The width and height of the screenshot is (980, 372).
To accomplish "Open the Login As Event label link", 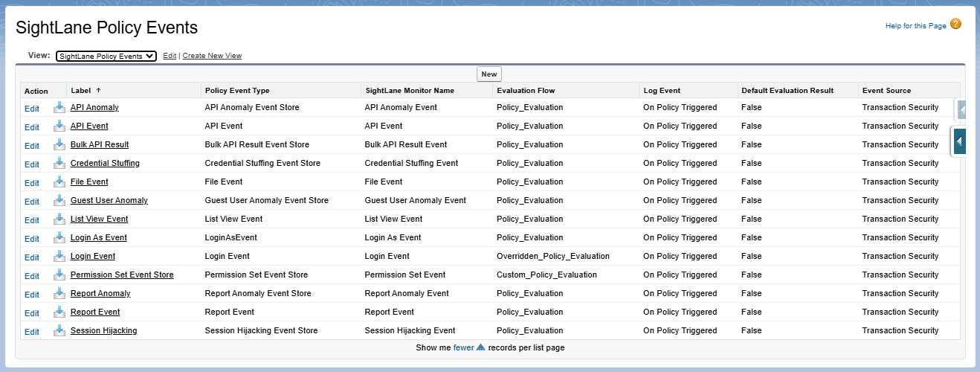I will 99,237.
